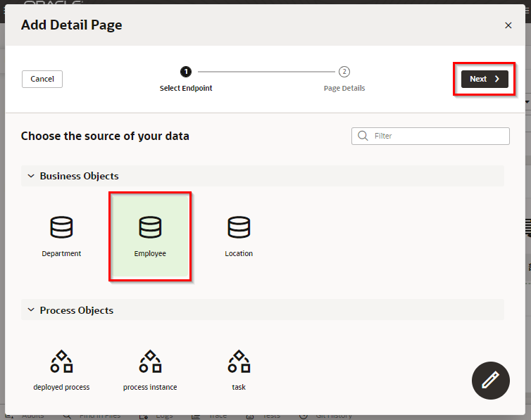Image resolution: width=531 pixels, height=420 pixels.
Task: Collapse the Process Objects section
Action: tap(30, 310)
